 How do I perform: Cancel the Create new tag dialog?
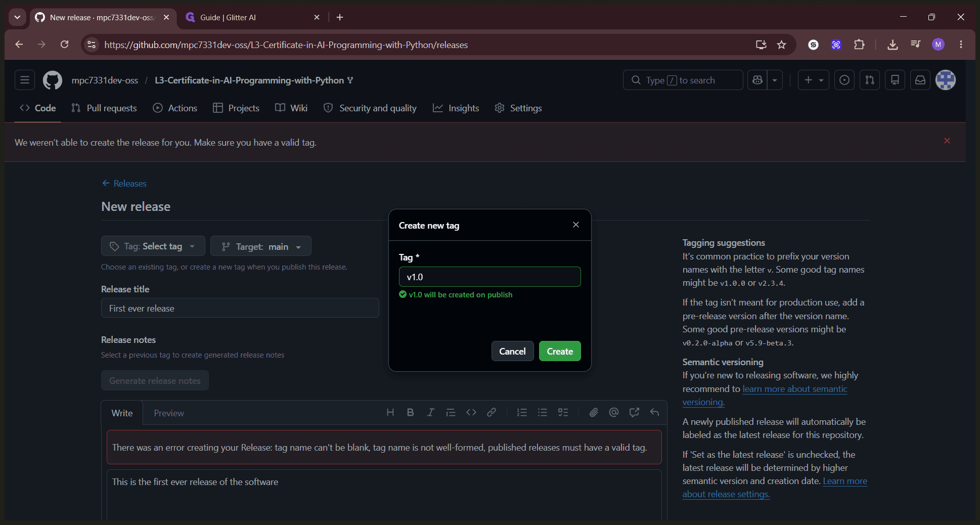point(512,352)
